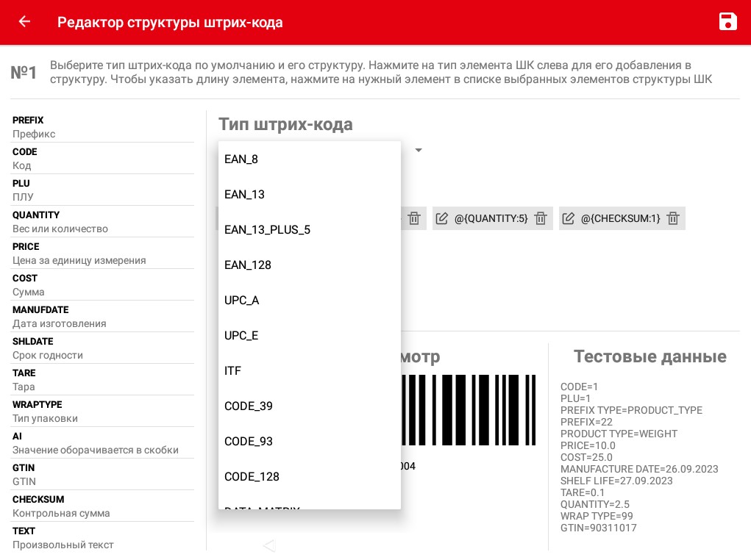
Task: Save the barcode structure with floppy icon
Action: point(727,22)
